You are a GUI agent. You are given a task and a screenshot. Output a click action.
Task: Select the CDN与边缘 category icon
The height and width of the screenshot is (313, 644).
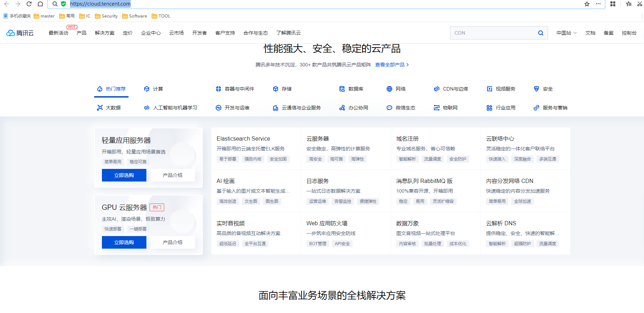[x=437, y=89]
